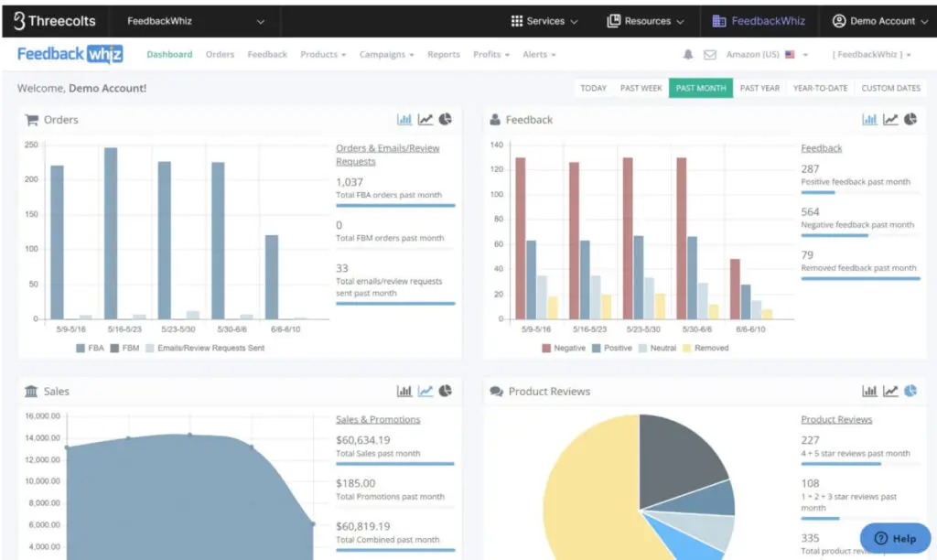Image resolution: width=937 pixels, height=560 pixels.
Task: Click the Help button
Action: pyautogui.click(x=894, y=538)
